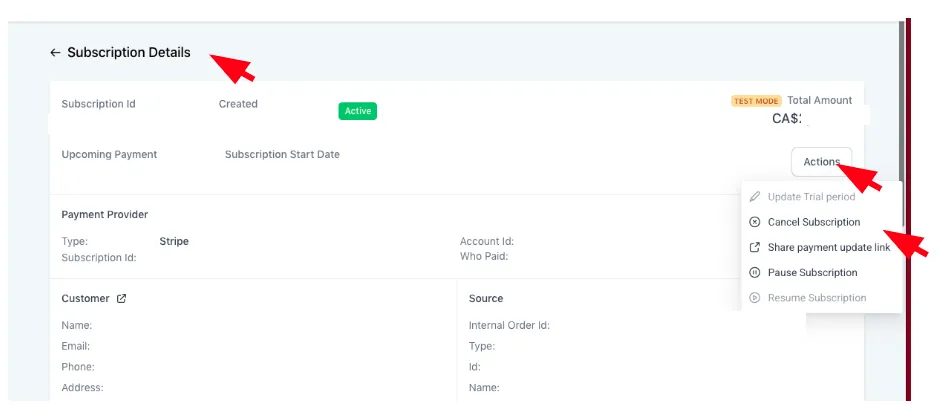The image size is (937, 419).
Task: Click the TEST MODE badge
Action: (756, 101)
